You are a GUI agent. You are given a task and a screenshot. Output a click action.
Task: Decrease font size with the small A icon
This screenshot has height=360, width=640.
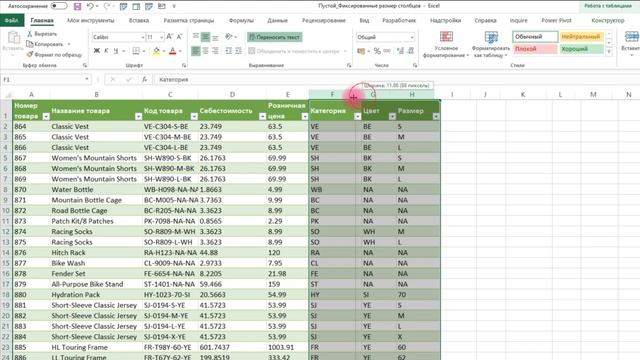pyautogui.click(x=179, y=37)
